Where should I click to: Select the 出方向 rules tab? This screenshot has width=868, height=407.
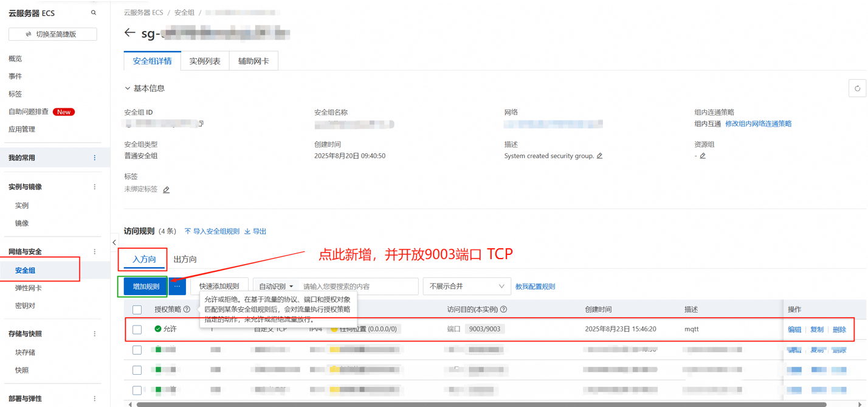185,259
